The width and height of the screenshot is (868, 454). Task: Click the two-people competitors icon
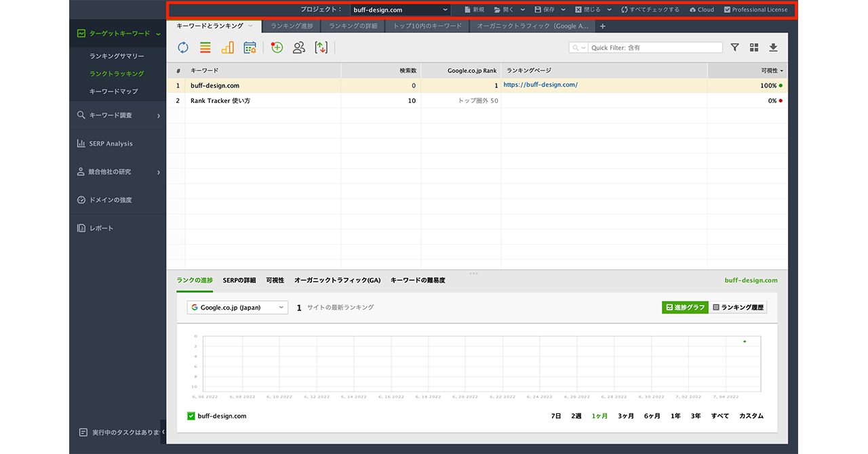pos(298,47)
